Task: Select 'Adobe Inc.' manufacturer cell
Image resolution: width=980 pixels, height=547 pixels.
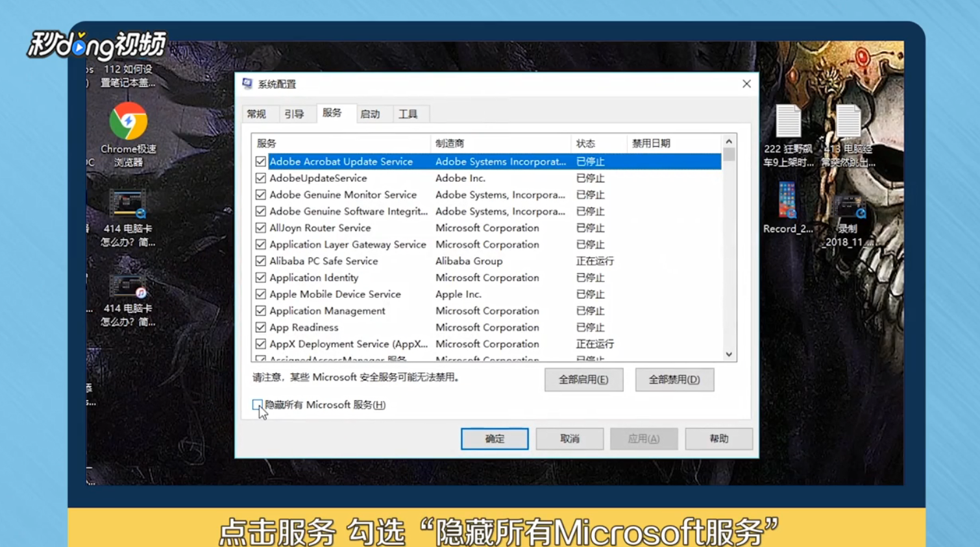Action: pos(460,178)
